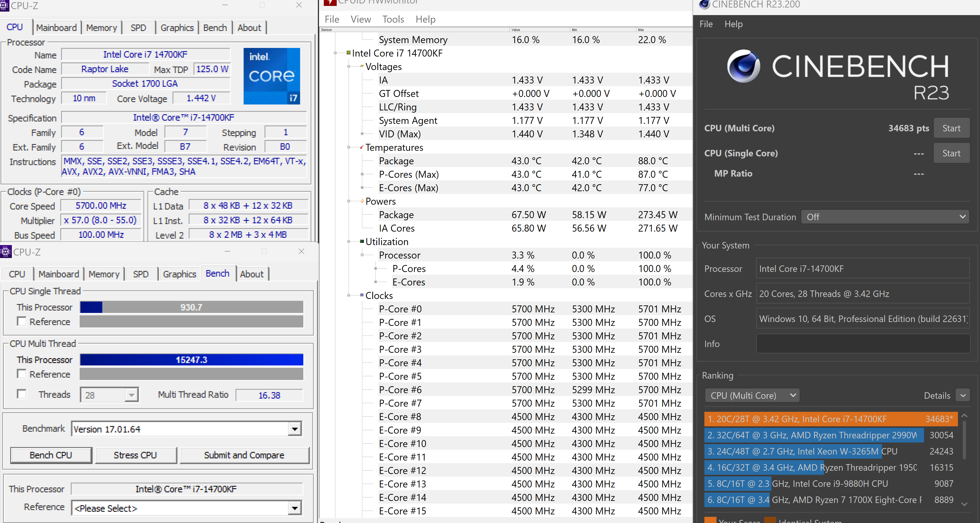This screenshot has width=980, height=523.
Task: Expand the P-Cores (Max) temperature node
Action: point(362,174)
